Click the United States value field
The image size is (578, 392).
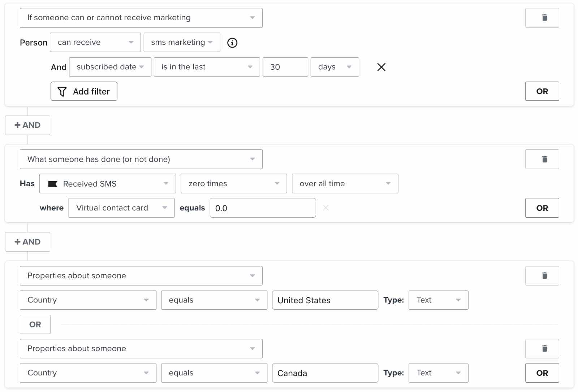coord(325,300)
